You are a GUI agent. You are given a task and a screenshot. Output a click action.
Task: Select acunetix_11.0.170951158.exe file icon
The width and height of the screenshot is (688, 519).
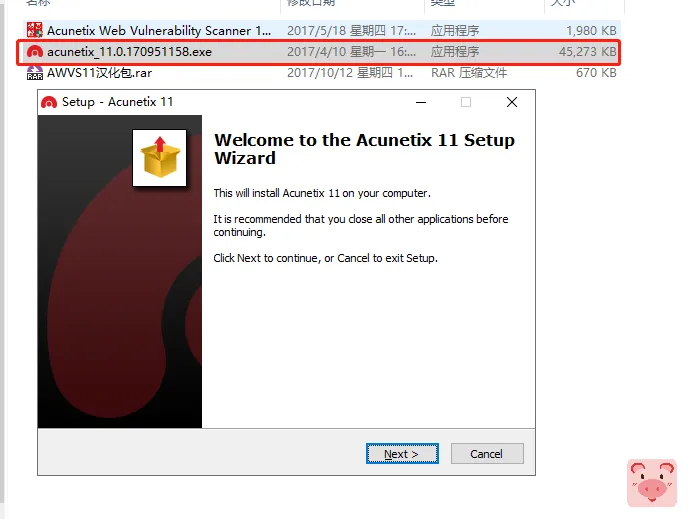tap(35, 52)
